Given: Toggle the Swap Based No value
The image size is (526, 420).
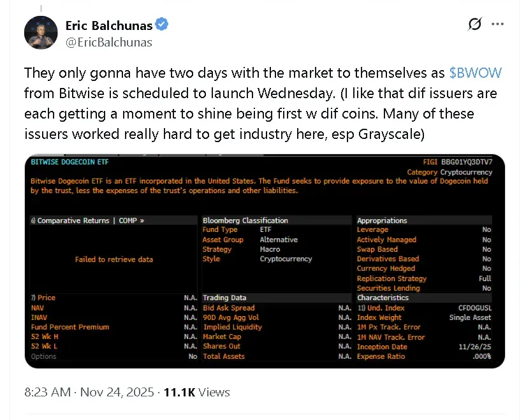Looking at the screenshot, I should pos(486,249).
